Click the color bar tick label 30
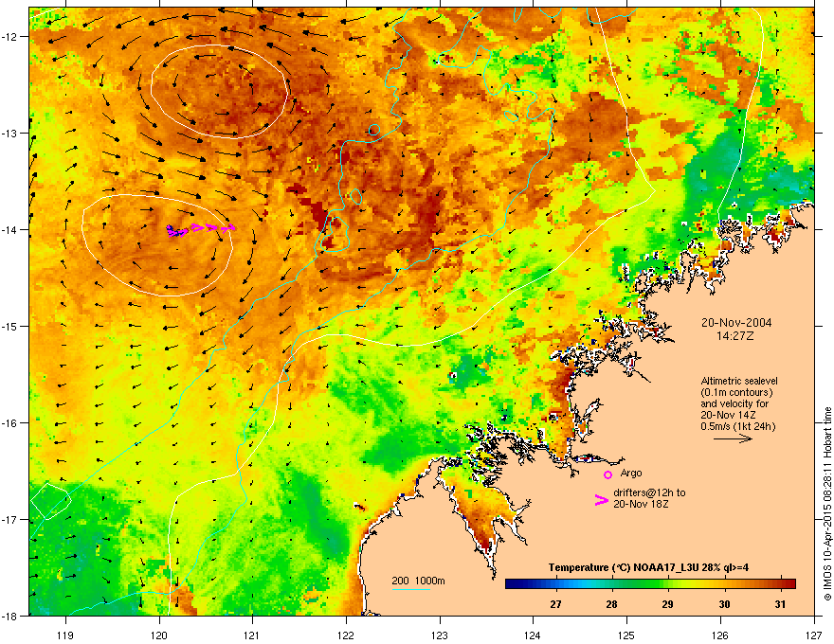Image resolution: width=834 pixels, height=644 pixels. coord(724,604)
